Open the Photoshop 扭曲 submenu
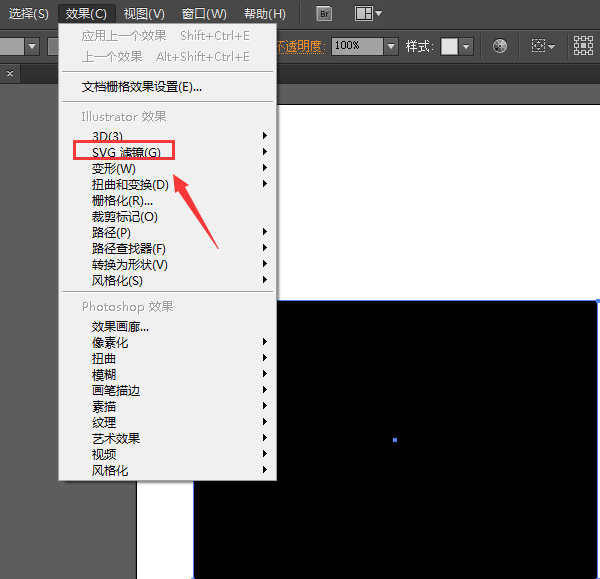This screenshot has width=600, height=579. click(x=168, y=358)
